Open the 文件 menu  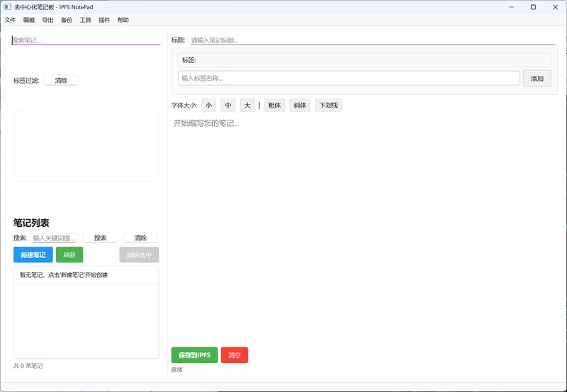[x=10, y=20]
